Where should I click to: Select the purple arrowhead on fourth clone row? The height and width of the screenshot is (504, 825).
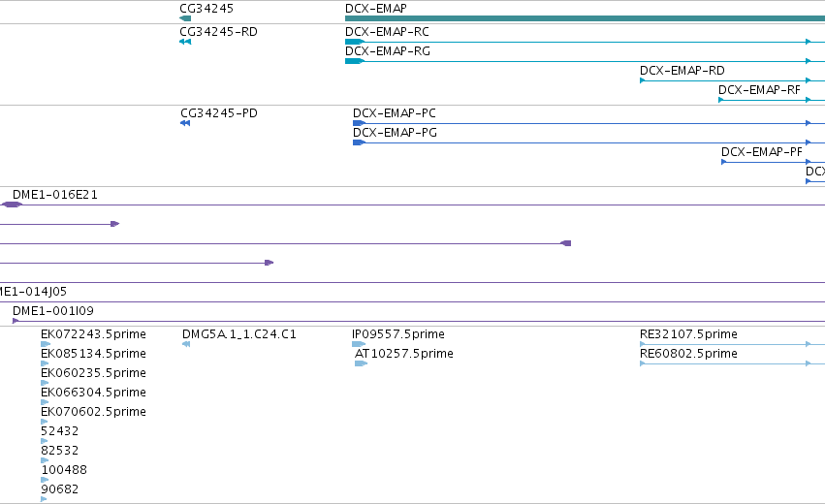269,263
